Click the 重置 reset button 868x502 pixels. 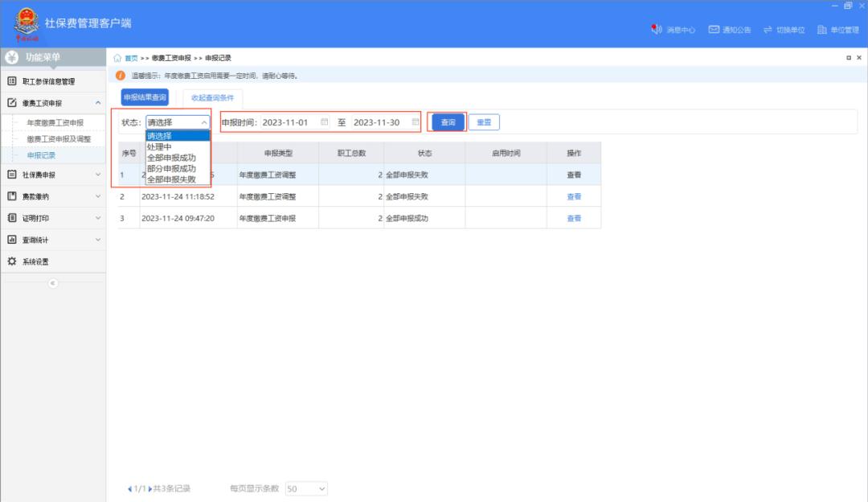click(x=484, y=122)
